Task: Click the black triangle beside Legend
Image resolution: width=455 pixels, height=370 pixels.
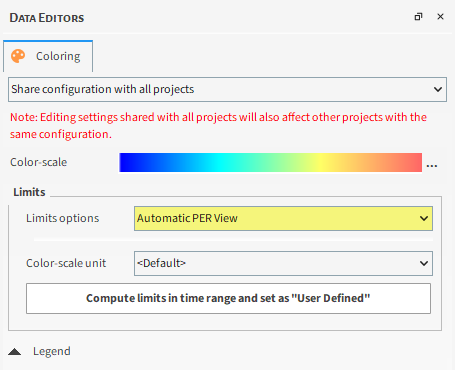Action: pyautogui.click(x=15, y=351)
